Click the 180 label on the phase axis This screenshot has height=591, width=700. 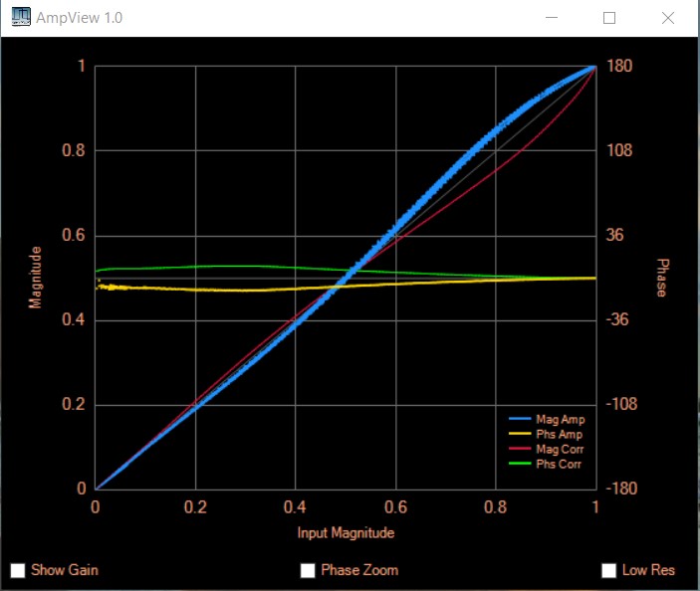coord(621,67)
